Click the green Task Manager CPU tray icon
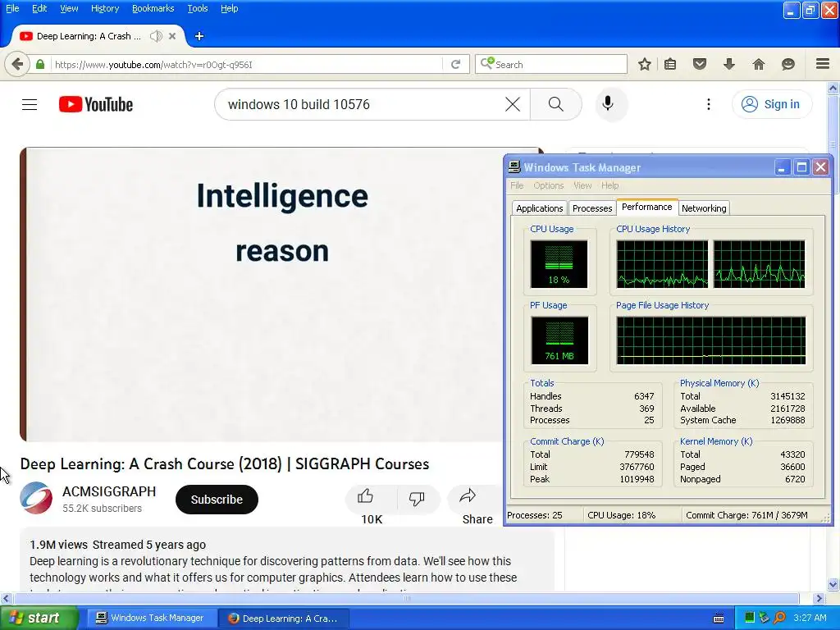The image size is (840, 630). [x=750, y=618]
